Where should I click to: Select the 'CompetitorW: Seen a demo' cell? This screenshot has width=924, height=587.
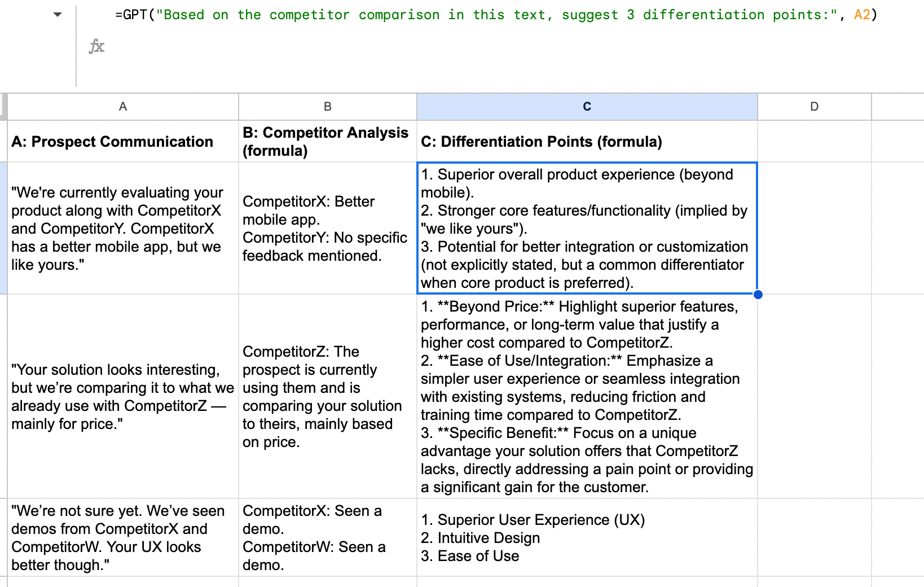[327, 538]
